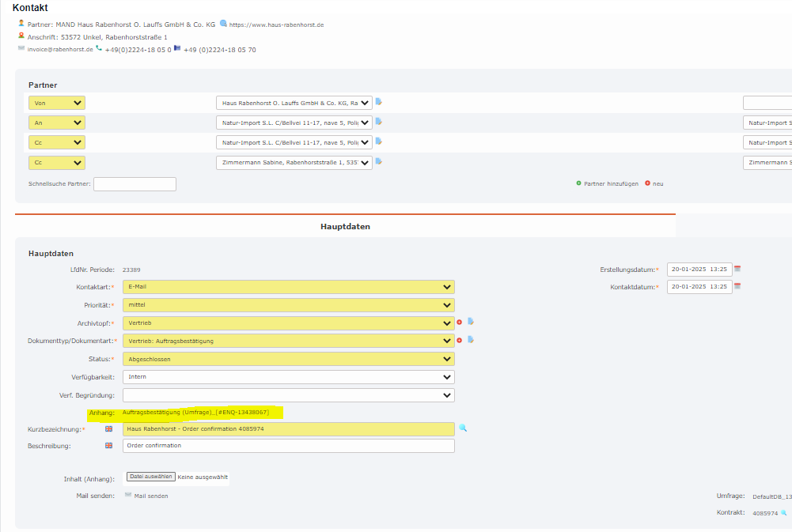The width and height of the screenshot is (792, 532).
Task: Click the magnifier beside the Kurzbezeichnung field
Action: (x=463, y=428)
